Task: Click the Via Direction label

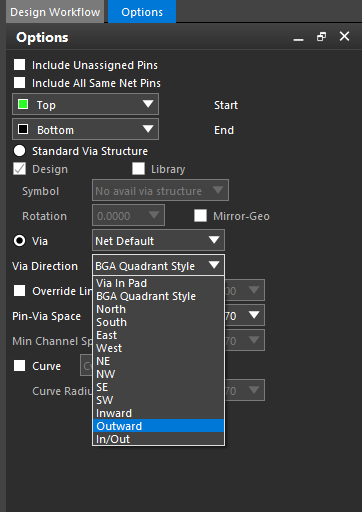Action: click(45, 266)
